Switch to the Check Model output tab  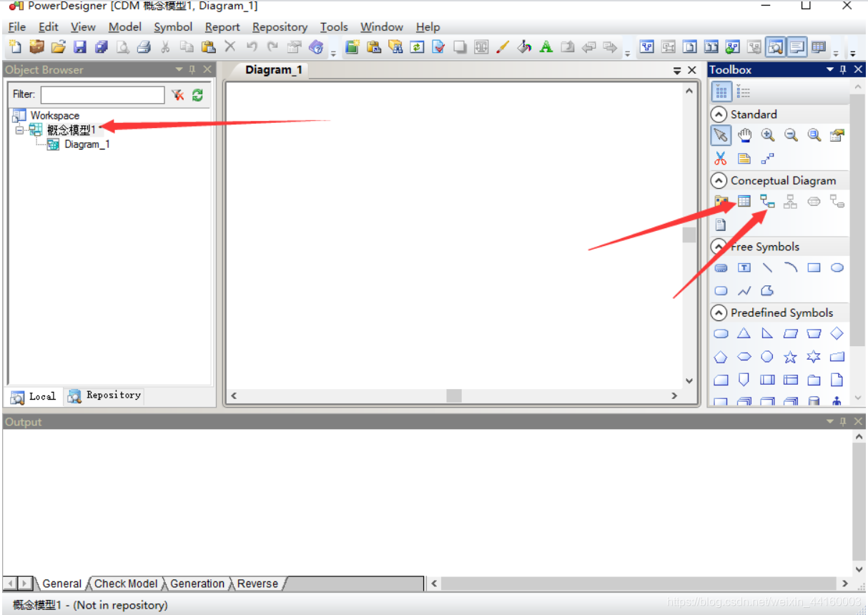(126, 584)
